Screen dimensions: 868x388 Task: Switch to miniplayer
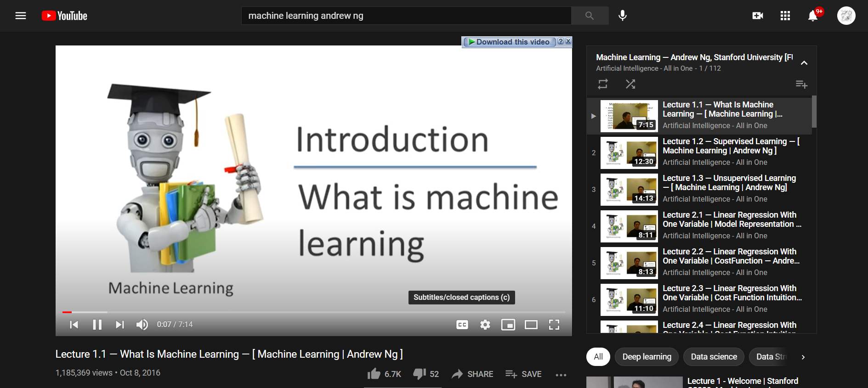coord(508,325)
